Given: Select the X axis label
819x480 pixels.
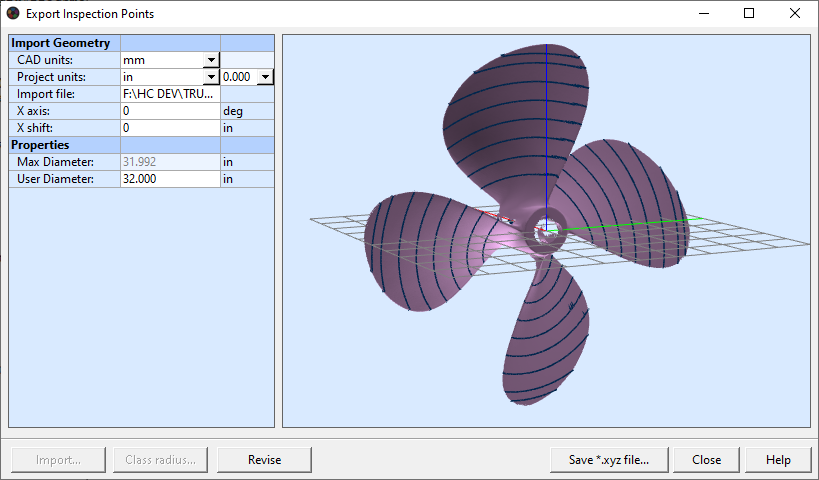Looking at the screenshot, I should click(x=33, y=111).
